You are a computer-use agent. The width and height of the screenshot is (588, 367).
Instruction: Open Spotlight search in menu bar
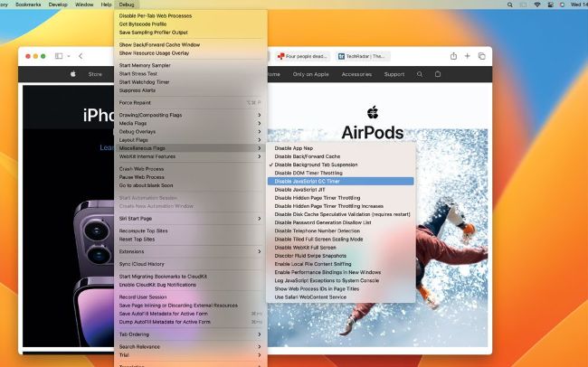(509, 5)
